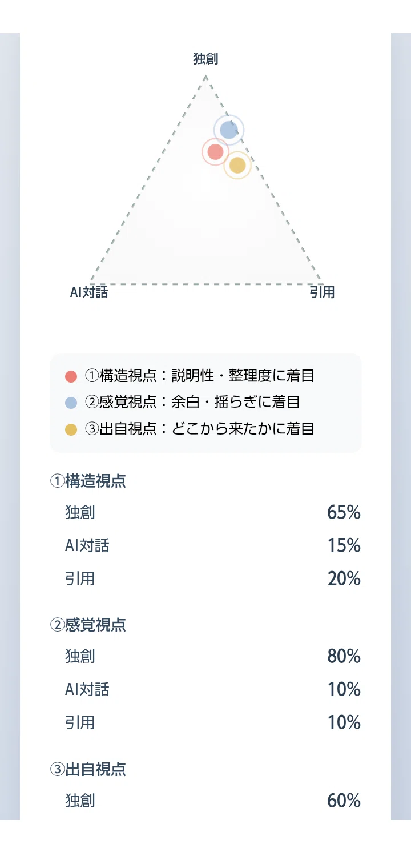This screenshot has height=868, width=411.
Task: Click the ②感覚視点 section heading
Action: (88, 625)
